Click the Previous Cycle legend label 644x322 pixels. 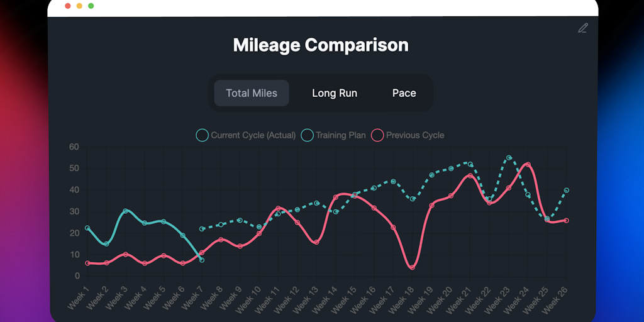[415, 135]
